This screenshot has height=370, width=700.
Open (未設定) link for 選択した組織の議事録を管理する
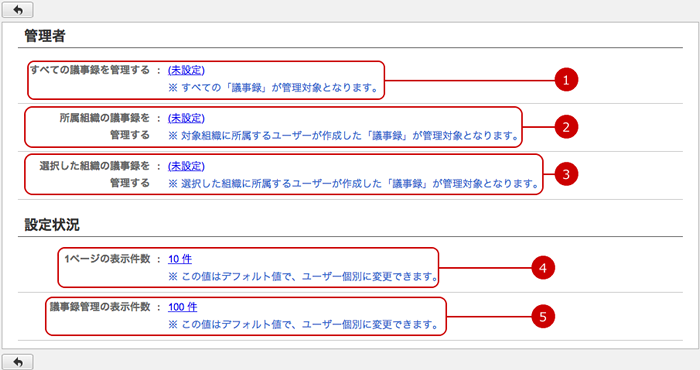(x=186, y=166)
